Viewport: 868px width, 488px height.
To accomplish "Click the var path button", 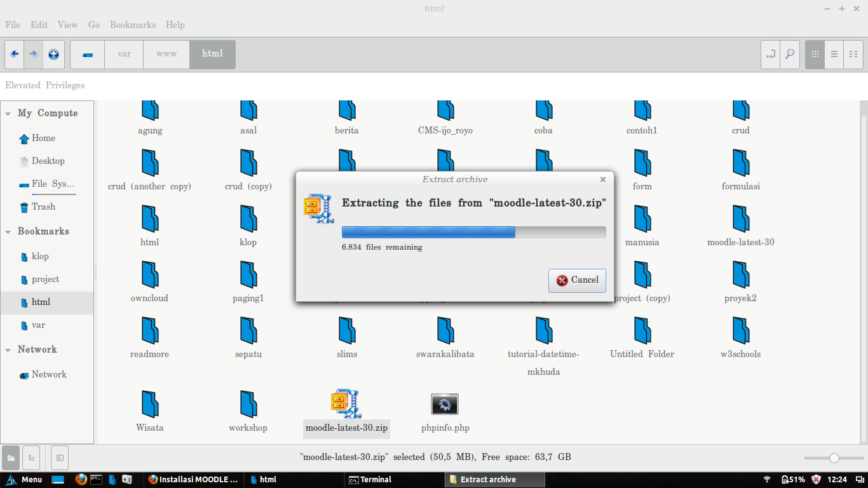I will tap(125, 55).
